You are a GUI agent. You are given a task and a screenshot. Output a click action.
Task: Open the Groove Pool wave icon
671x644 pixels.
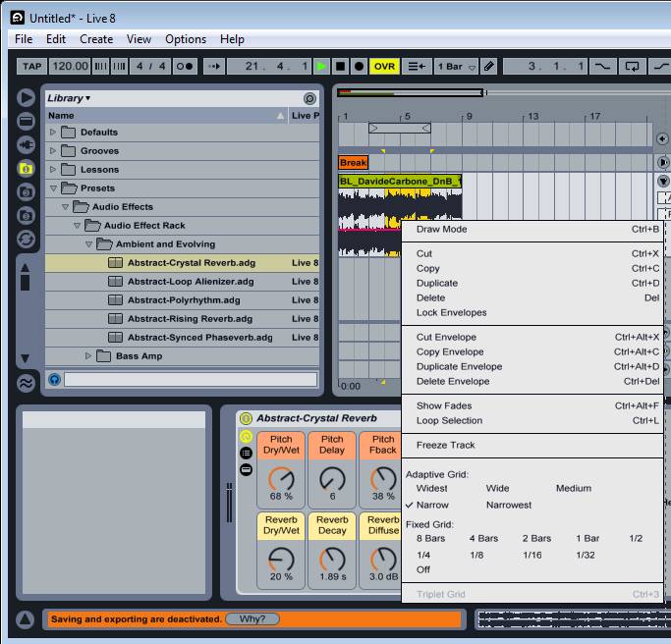point(27,383)
